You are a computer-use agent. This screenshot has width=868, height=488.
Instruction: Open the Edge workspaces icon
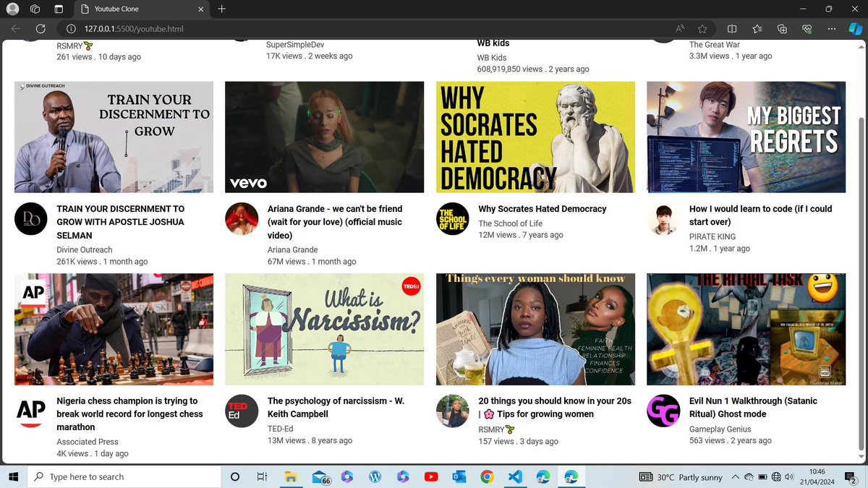pyautogui.click(x=35, y=9)
